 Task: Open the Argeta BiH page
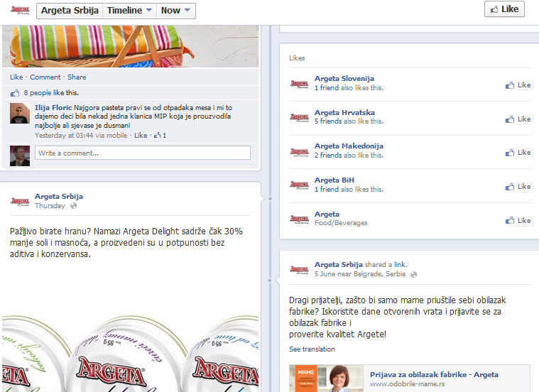pos(334,180)
